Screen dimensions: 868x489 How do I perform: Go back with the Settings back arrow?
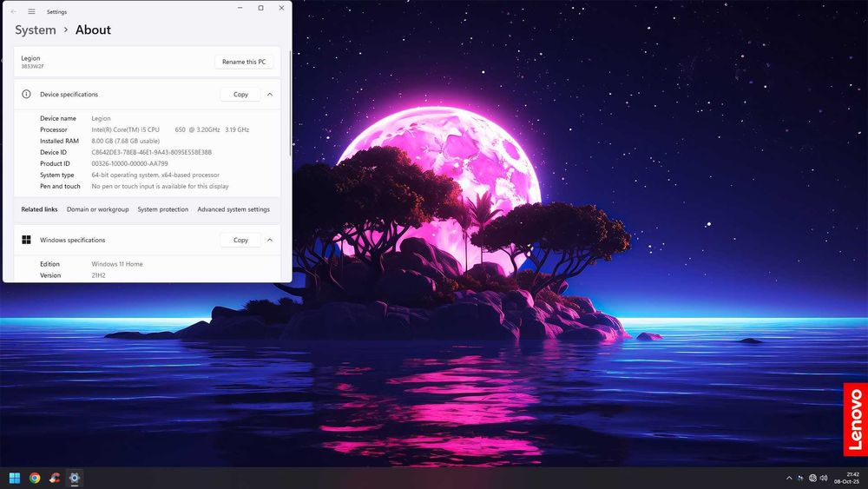tap(13, 11)
